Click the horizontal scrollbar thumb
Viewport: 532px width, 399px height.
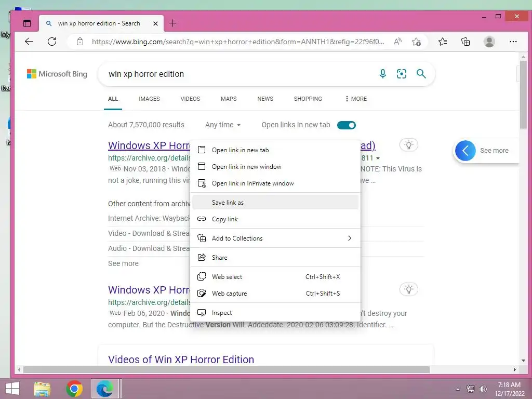point(226,369)
